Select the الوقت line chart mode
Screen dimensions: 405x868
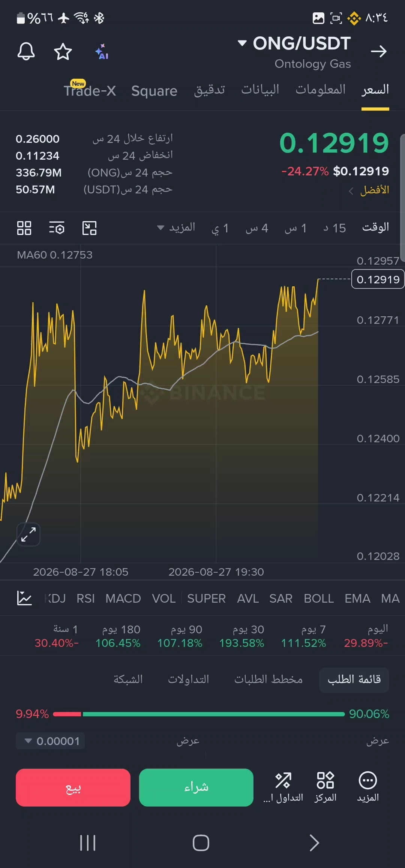375,227
